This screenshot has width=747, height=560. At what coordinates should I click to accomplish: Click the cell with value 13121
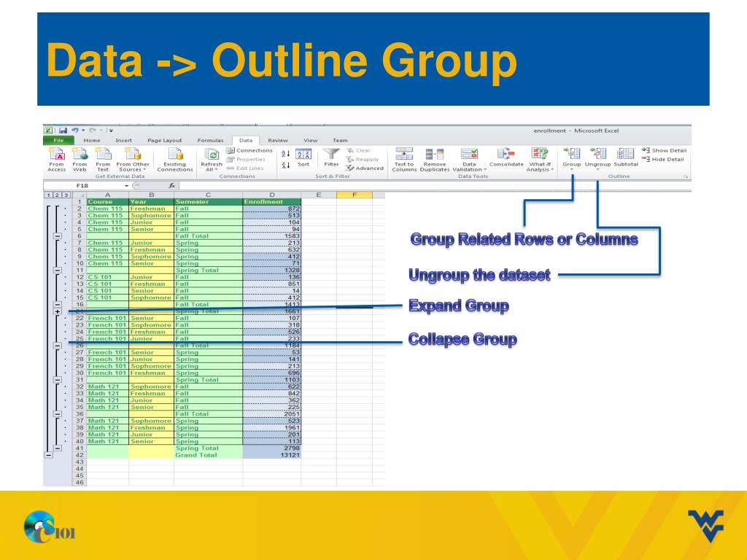(271, 455)
